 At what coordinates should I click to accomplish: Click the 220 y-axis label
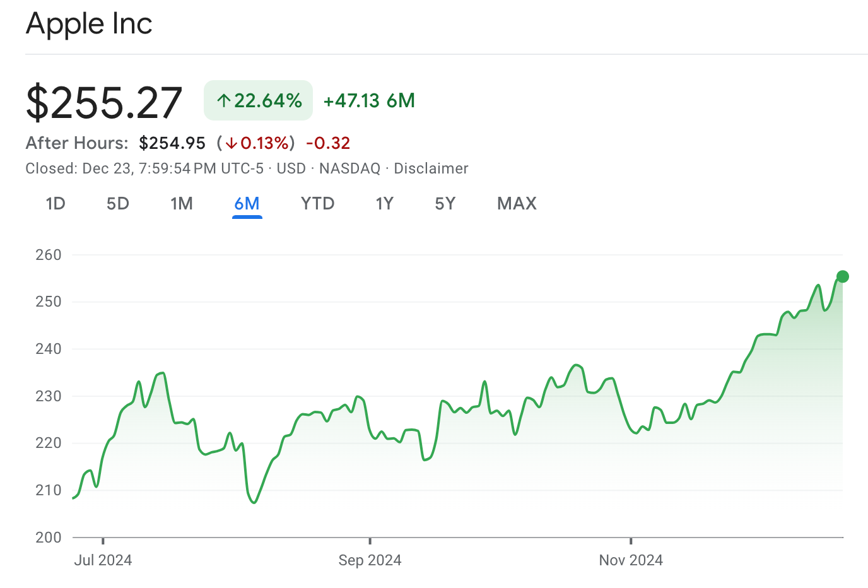(49, 443)
